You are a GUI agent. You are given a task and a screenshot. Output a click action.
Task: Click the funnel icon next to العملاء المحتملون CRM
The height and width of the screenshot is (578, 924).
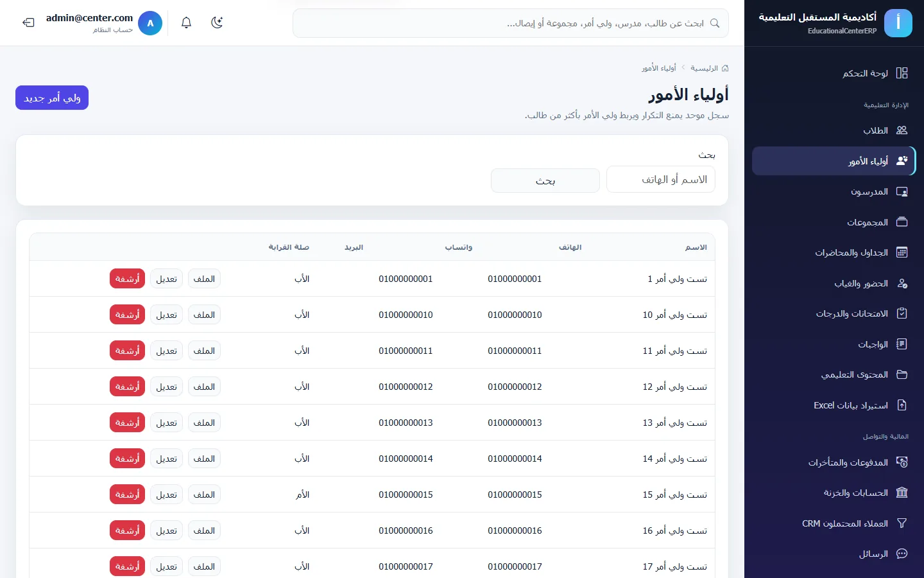[902, 523]
